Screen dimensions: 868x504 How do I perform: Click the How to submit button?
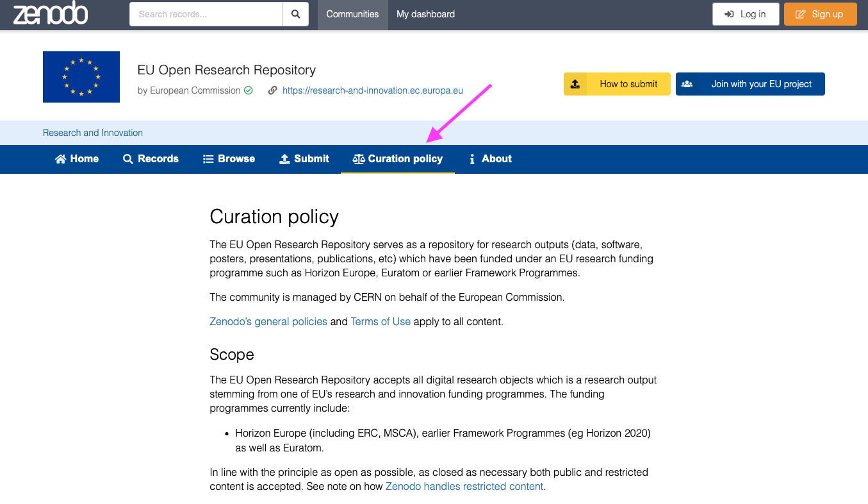617,84
